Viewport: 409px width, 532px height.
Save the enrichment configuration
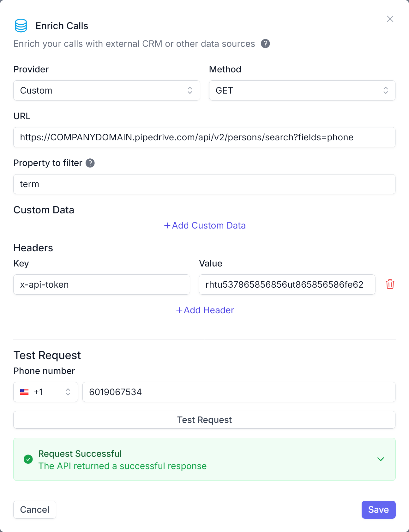coord(378,510)
